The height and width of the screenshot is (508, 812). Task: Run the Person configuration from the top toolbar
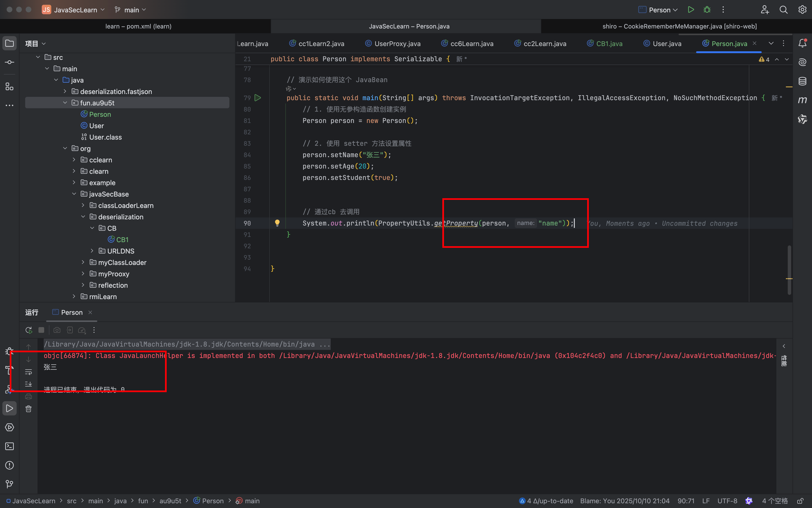pyautogui.click(x=691, y=10)
